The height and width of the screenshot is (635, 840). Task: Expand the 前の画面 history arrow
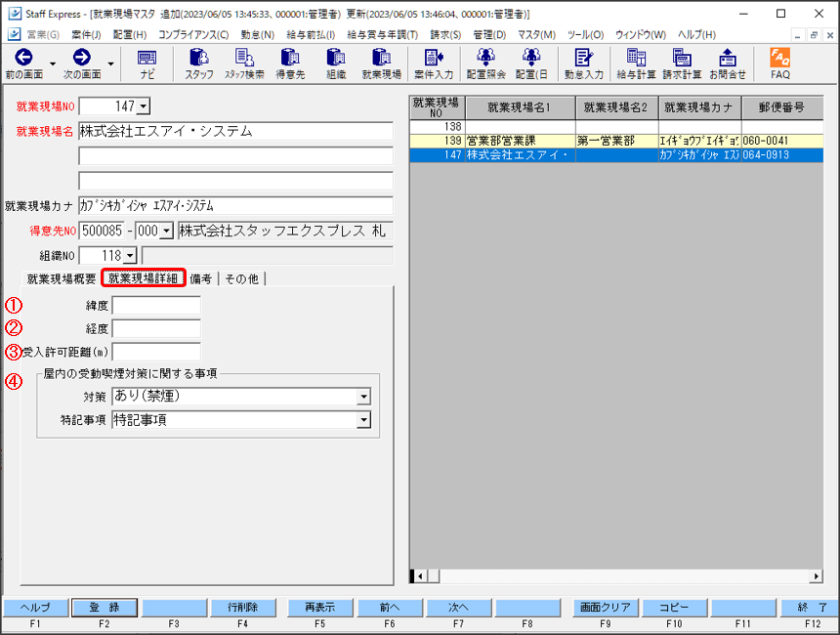point(53,63)
